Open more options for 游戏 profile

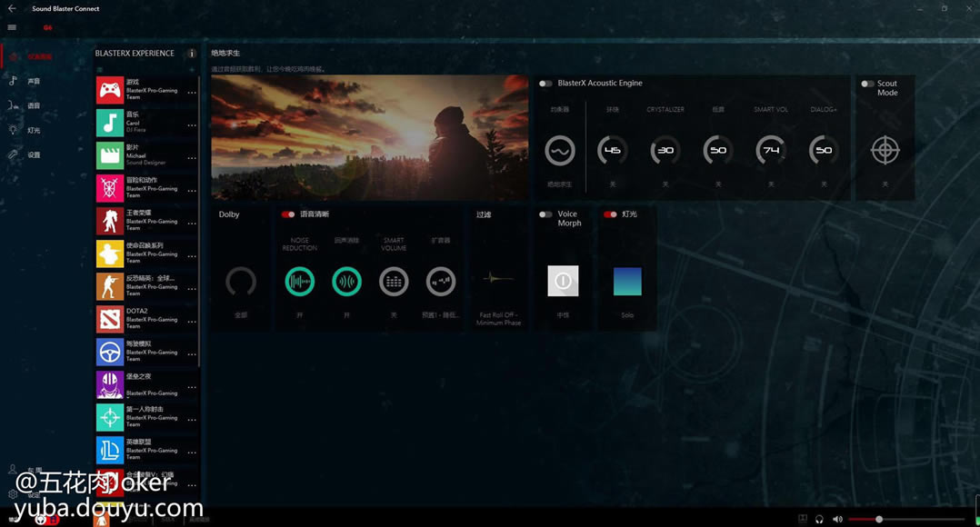point(192,93)
